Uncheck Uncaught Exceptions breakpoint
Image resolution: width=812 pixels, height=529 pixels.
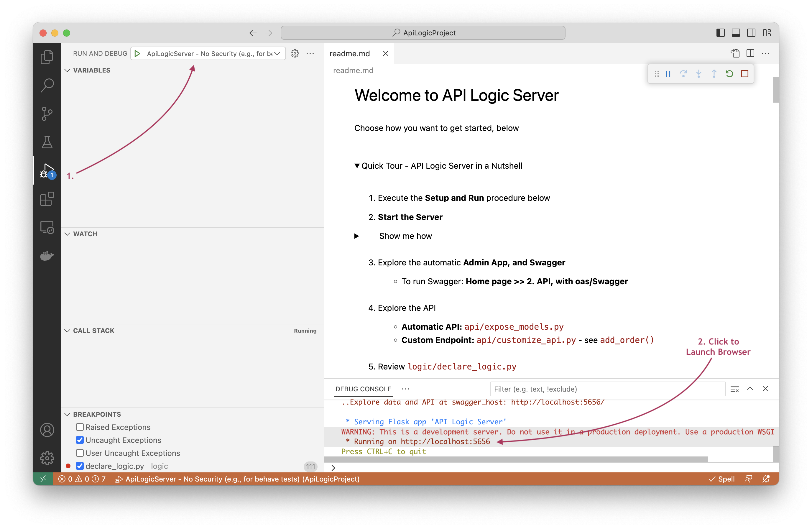(80, 440)
